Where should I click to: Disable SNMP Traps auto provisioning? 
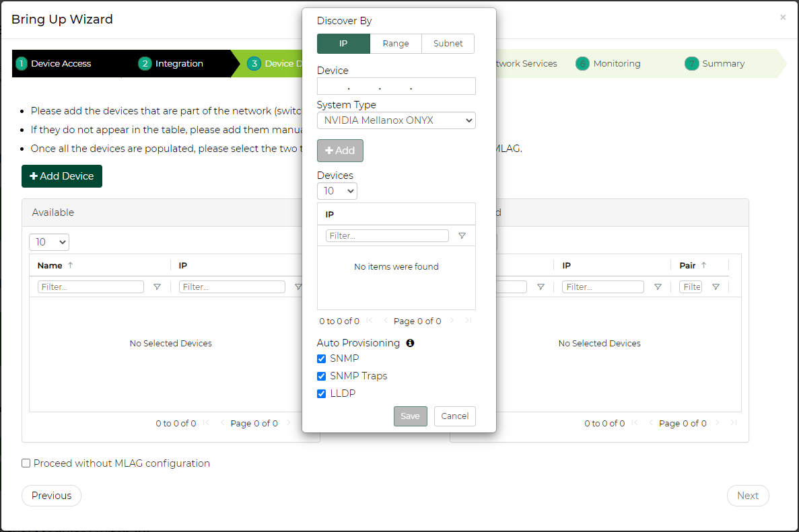coord(322,377)
